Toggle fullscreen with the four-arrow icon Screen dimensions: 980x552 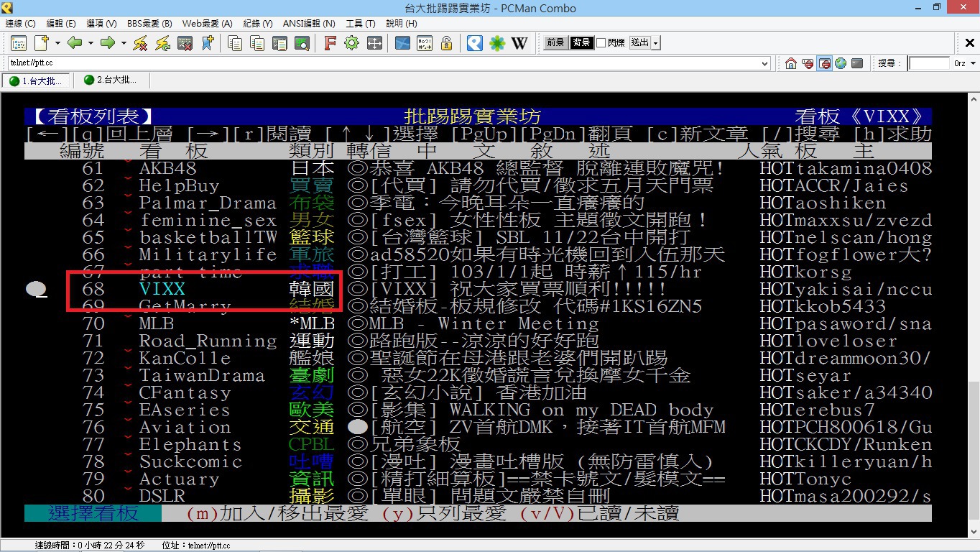coord(374,43)
